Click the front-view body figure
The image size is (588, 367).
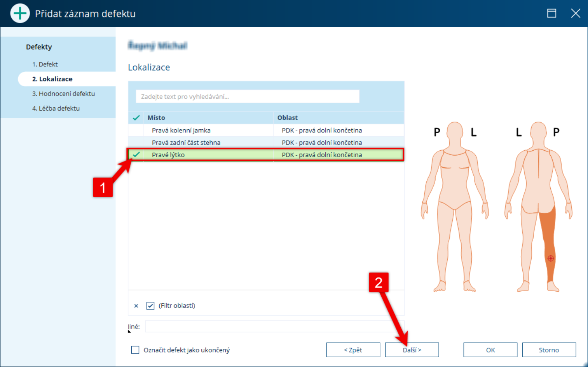click(455, 207)
